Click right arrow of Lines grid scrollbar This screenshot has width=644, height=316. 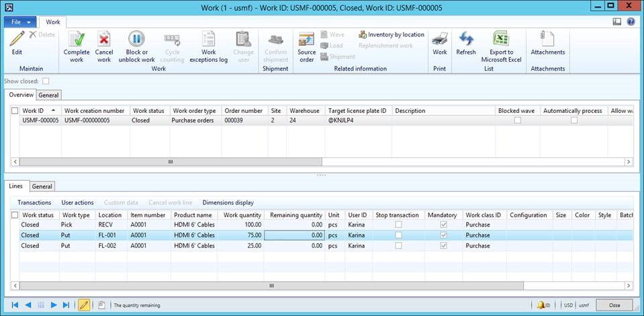[x=629, y=286]
